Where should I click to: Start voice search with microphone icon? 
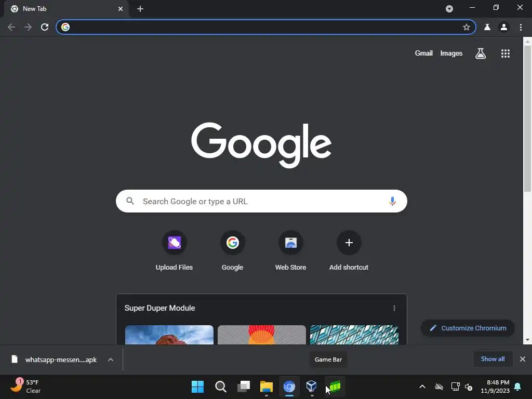pos(392,201)
